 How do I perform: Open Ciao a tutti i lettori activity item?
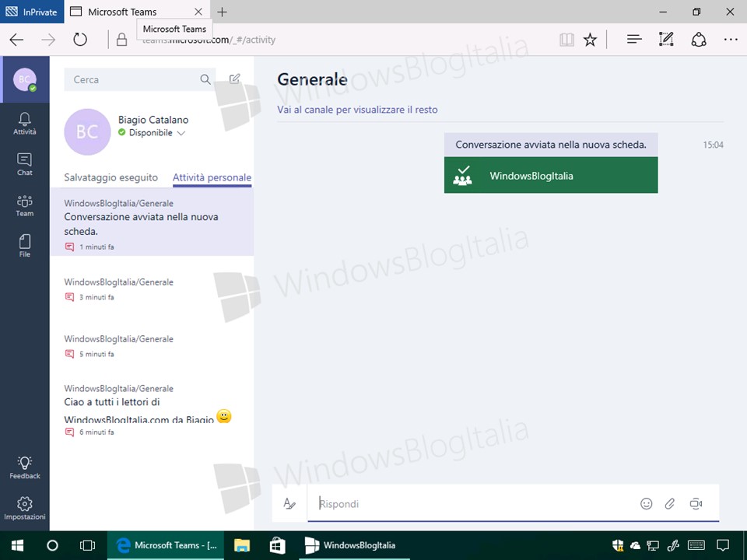click(152, 411)
